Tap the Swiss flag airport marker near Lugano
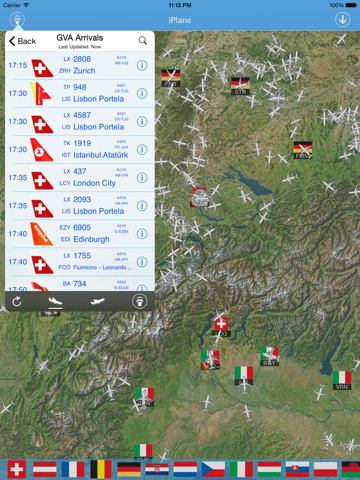Screen dimensions: 360x480 point(221,327)
